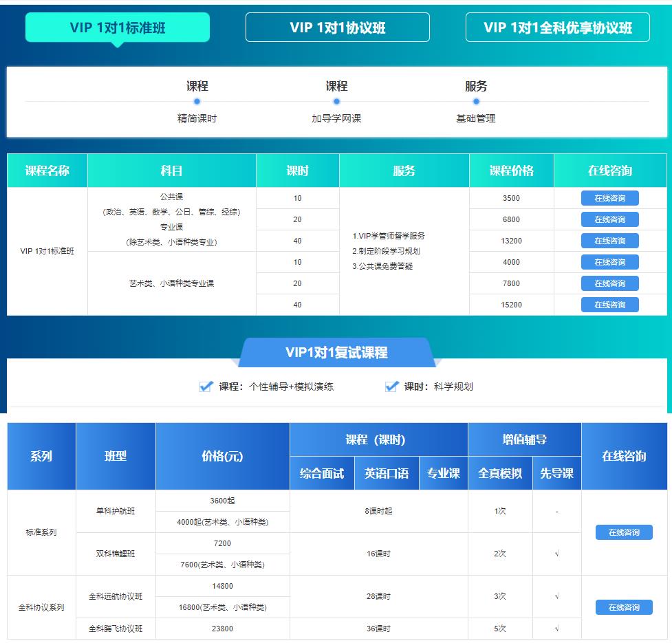Click the checkmark icon beside 课时：科学规划
This screenshot has width=672, height=643.
click(391, 386)
